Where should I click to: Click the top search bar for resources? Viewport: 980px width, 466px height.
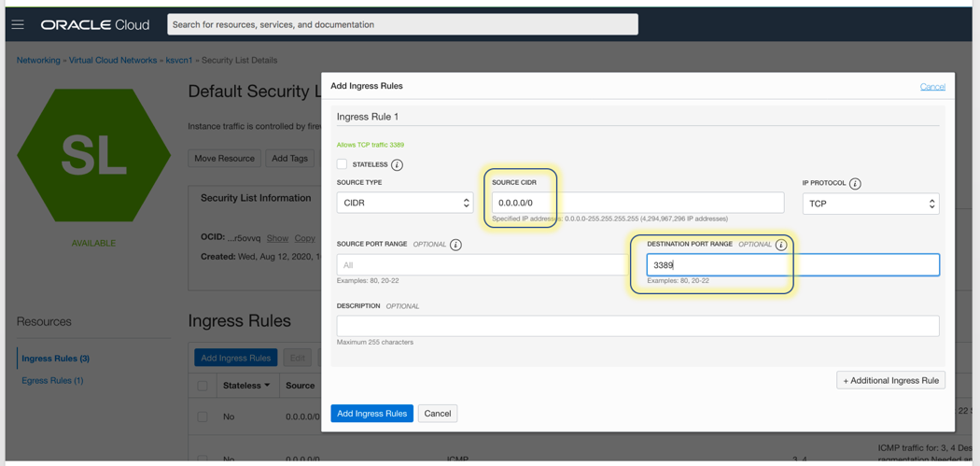click(x=402, y=24)
